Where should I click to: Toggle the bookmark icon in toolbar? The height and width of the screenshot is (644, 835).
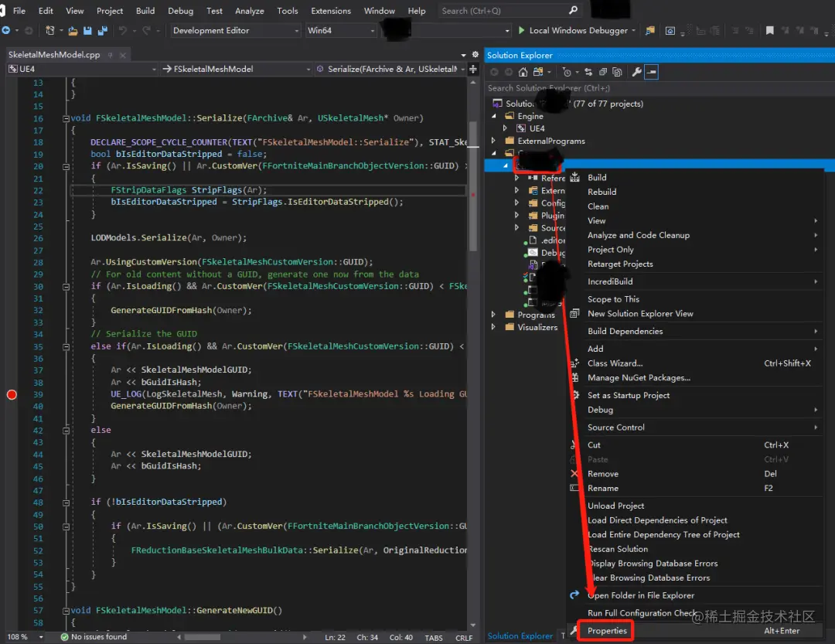click(769, 30)
